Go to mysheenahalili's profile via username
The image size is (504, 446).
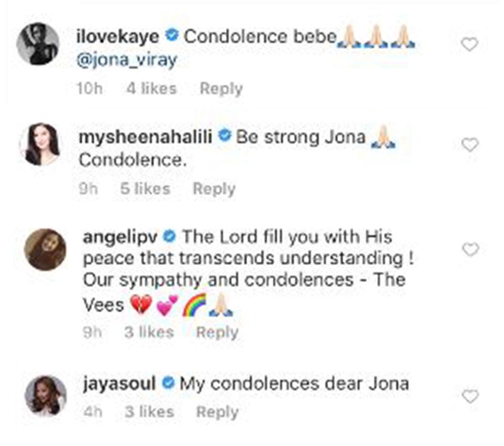pyautogui.click(x=148, y=137)
